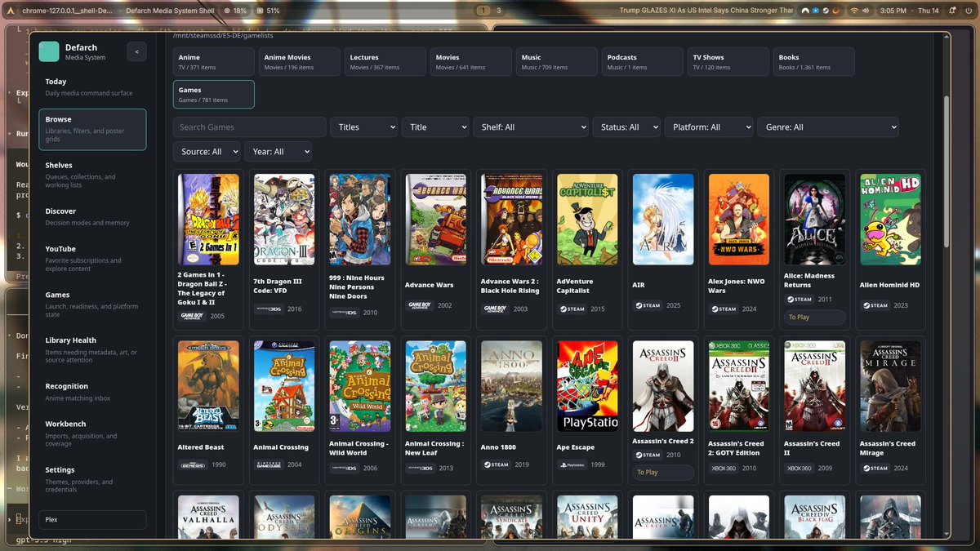
Task: Click the Steam badge under AIR
Action: pos(648,305)
